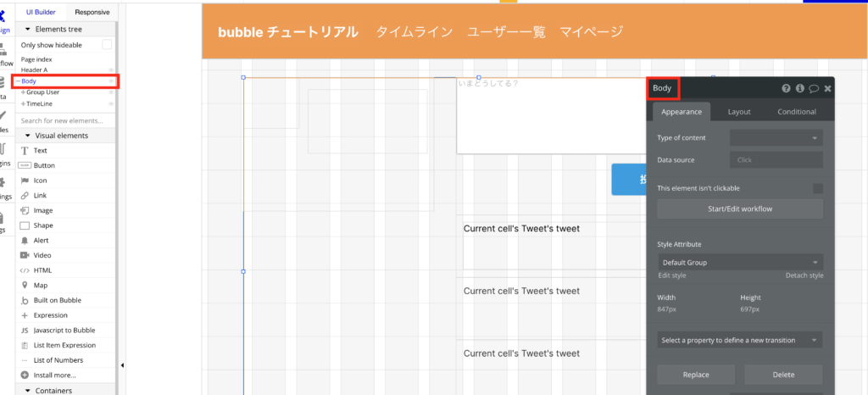This screenshot has width=868, height=395.
Task: Select the Layout tab
Action: click(x=739, y=112)
